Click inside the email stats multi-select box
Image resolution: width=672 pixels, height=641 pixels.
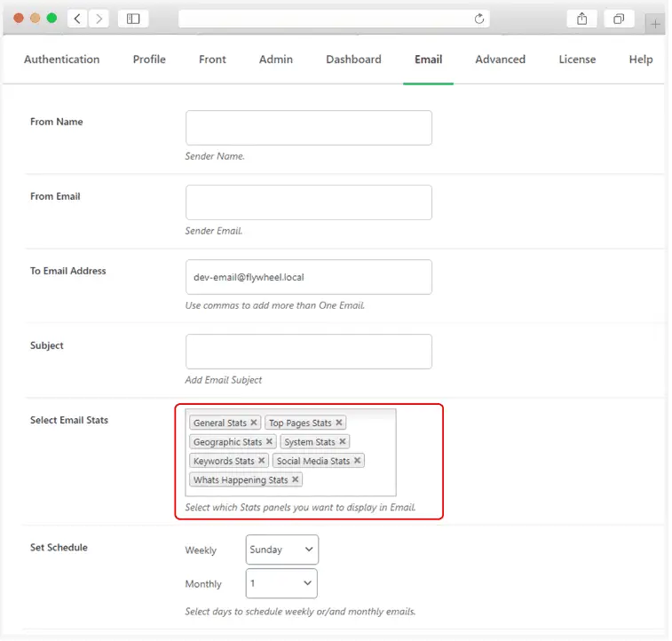(x=290, y=453)
